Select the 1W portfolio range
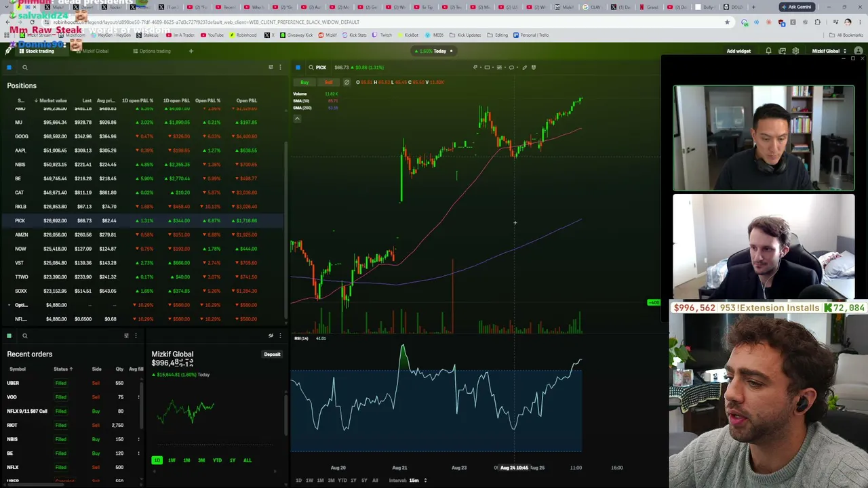This screenshot has height=488, width=868. point(172,461)
